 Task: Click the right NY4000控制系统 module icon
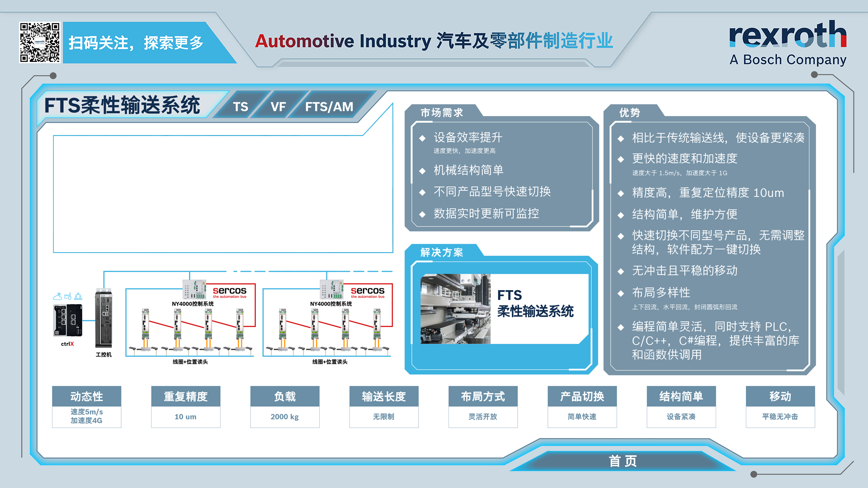point(331,289)
